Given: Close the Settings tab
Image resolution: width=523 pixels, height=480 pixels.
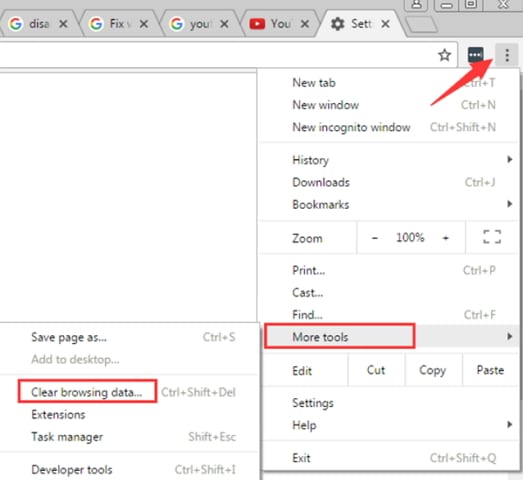Looking at the screenshot, I should click(385, 24).
